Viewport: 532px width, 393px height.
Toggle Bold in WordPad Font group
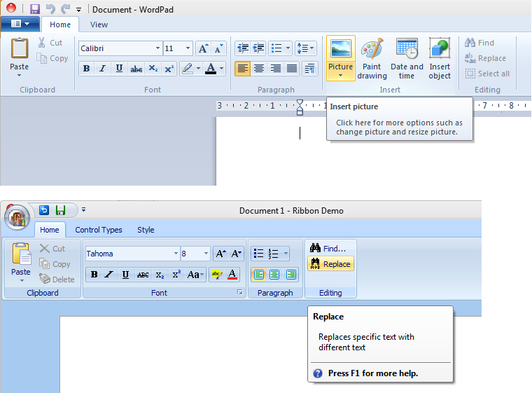pyautogui.click(x=87, y=69)
